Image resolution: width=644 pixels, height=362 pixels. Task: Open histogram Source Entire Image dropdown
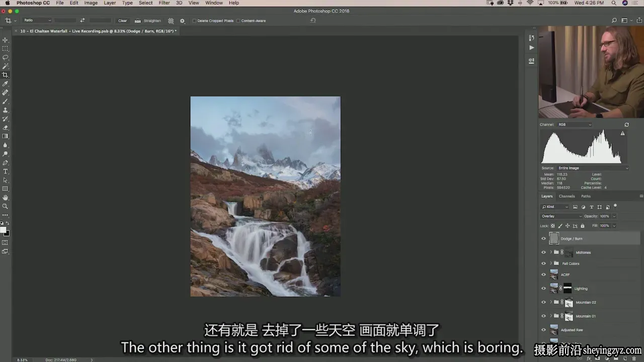point(593,168)
